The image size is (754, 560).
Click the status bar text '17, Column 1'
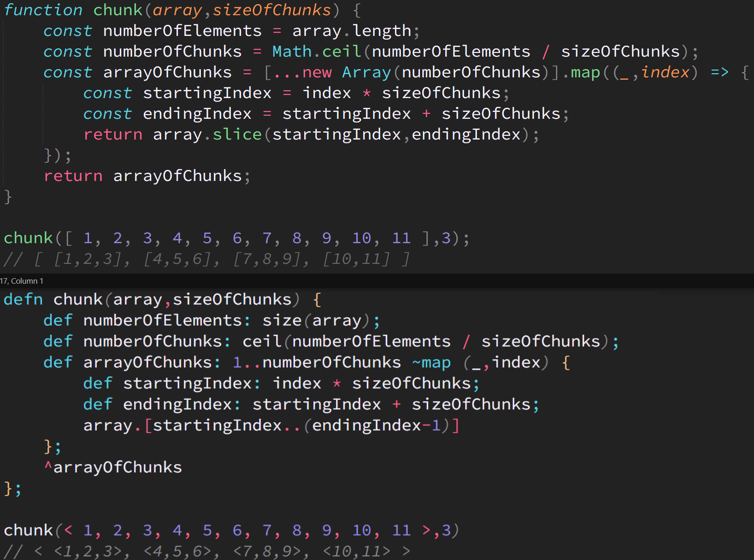[x=22, y=281]
